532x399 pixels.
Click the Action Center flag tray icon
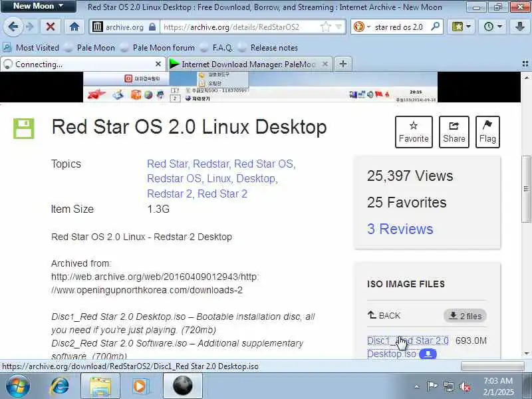pyautogui.click(x=432, y=386)
